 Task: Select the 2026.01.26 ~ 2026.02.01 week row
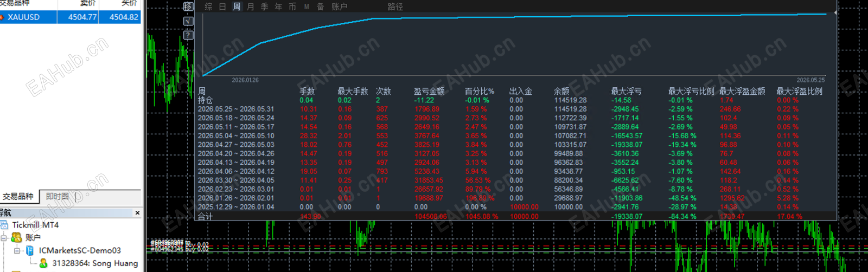[515, 198]
